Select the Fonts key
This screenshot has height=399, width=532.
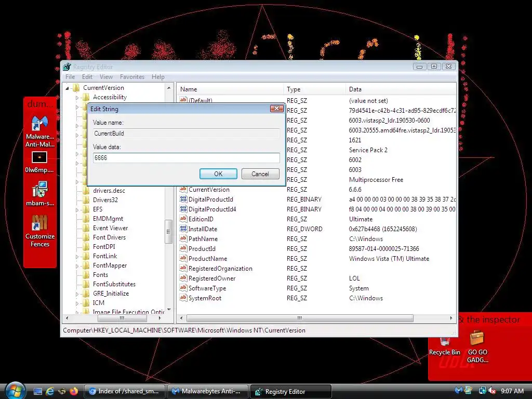[100, 275]
